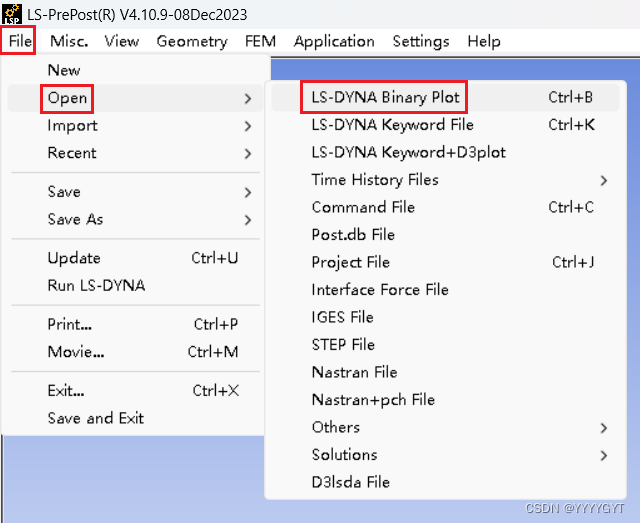Screen dimensions: 640x523
Task: Open the Application menu
Action: click(334, 41)
